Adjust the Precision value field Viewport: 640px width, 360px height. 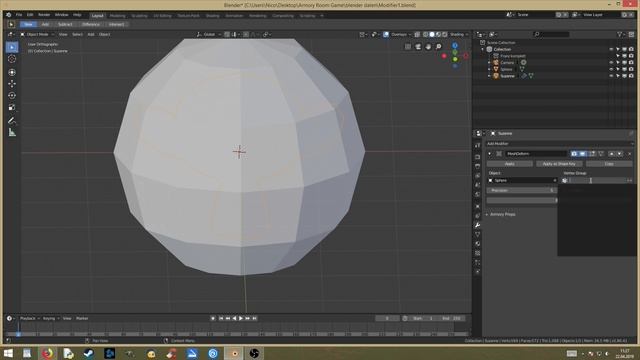tap(522, 191)
